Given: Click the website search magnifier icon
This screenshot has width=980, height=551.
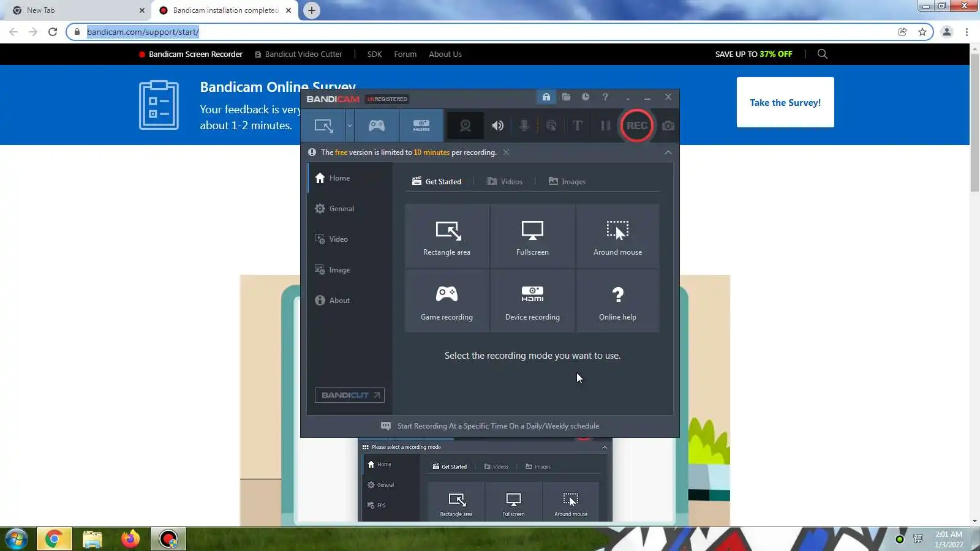Looking at the screenshot, I should point(823,54).
